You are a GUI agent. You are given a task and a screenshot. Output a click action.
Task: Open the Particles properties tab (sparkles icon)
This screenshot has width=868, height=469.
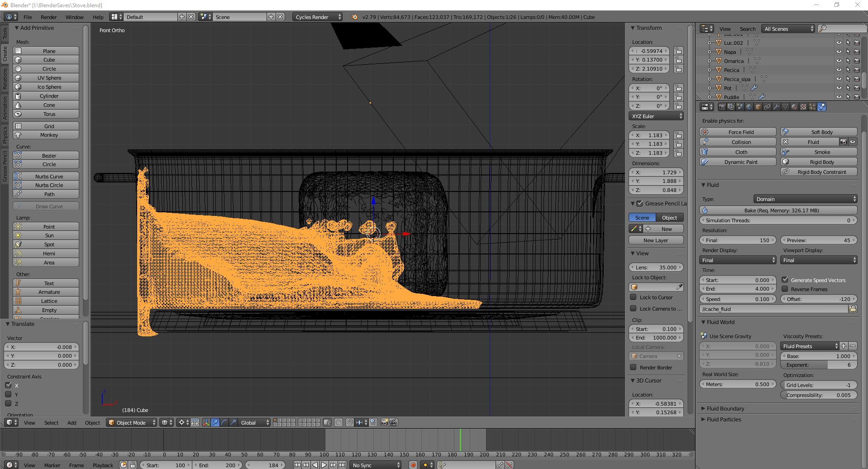pyautogui.click(x=812, y=107)
